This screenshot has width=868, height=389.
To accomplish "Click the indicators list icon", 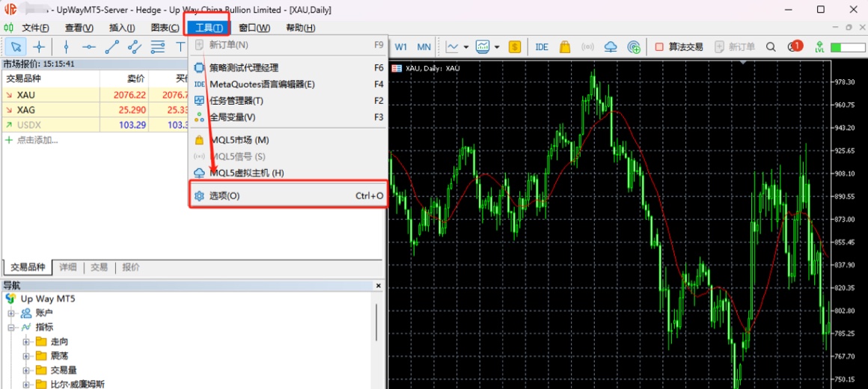I will point(483,47).
